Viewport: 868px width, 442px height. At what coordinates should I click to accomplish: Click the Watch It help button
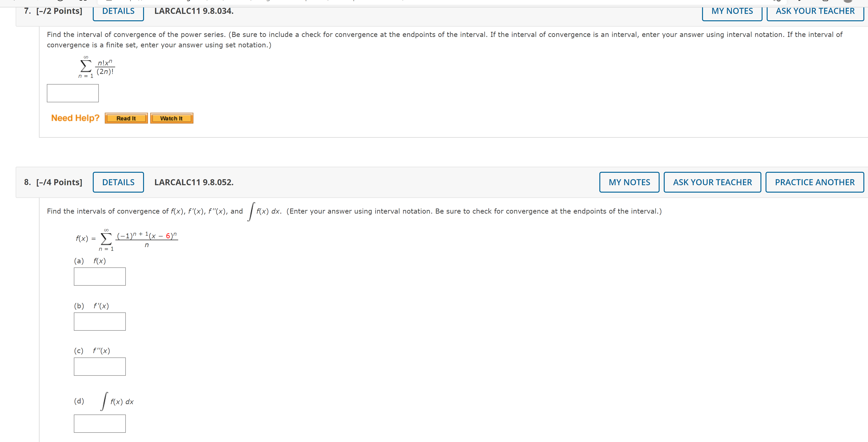tap(171, 118)
